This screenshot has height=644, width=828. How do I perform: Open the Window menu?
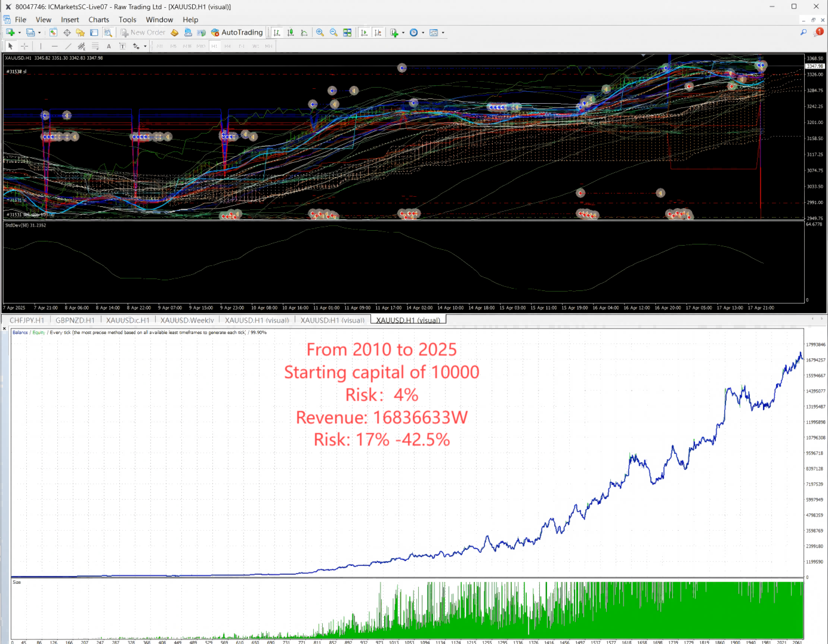click(159, 20)
